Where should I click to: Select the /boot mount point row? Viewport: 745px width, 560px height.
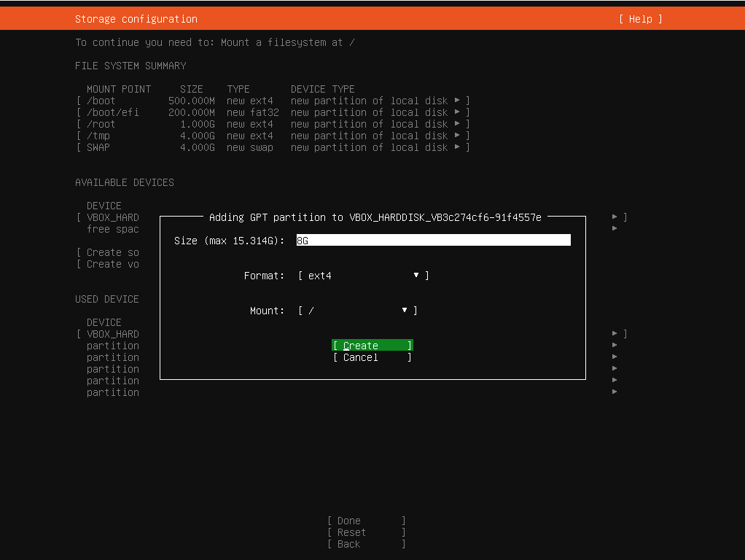click(273, 101)
